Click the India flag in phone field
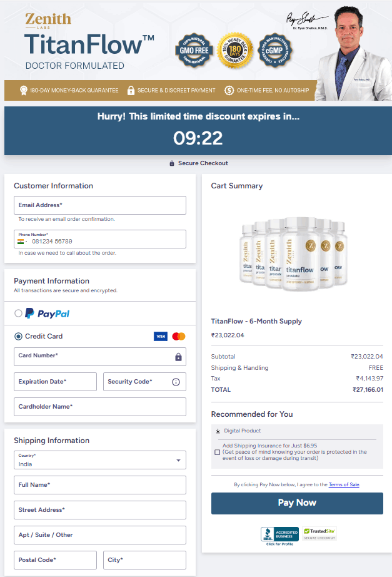 21,242
